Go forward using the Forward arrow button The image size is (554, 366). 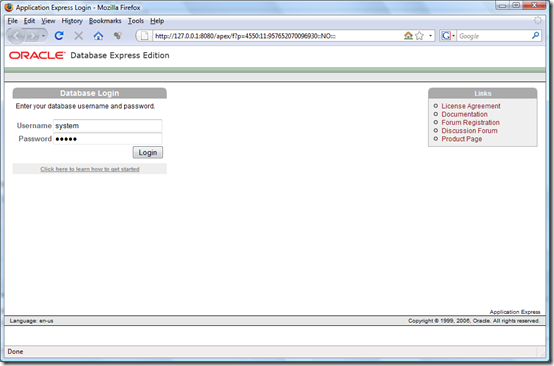pyautogui.click(x=33, y=36)
